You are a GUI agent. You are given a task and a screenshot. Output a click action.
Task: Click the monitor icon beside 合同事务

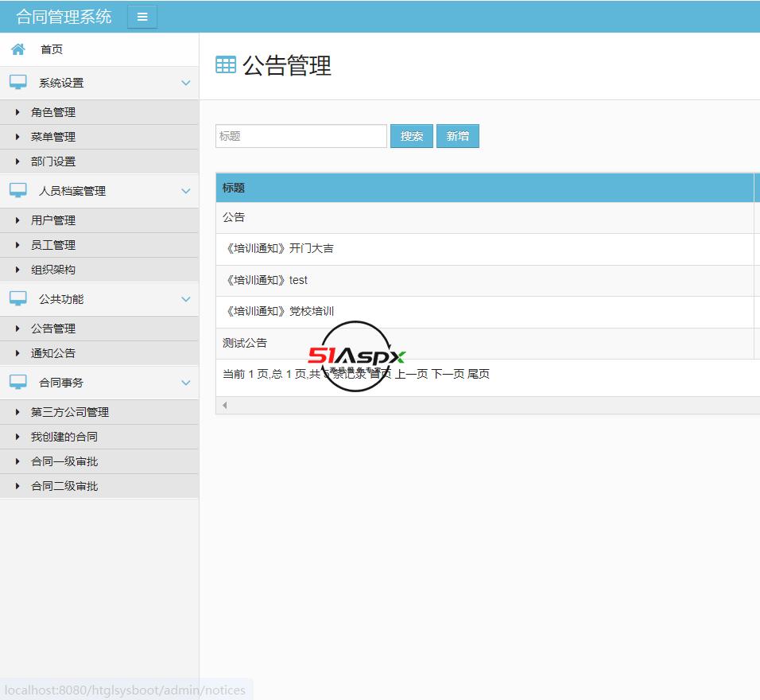(18, 383)
